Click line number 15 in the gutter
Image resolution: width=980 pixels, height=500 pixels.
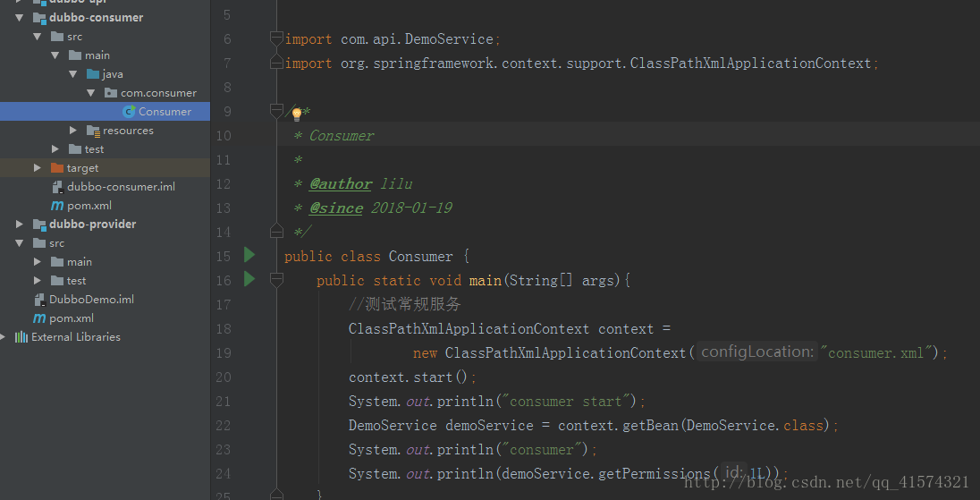tap(224, 256)
